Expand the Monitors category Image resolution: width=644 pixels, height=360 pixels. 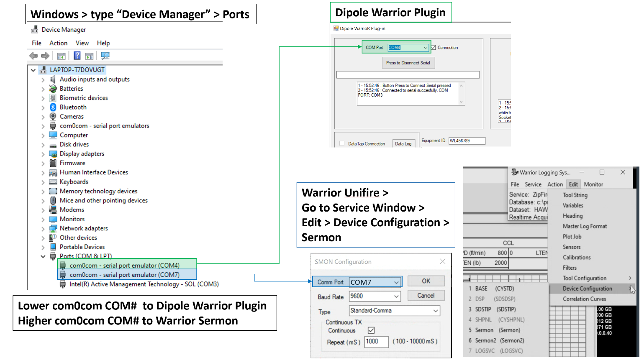click(x=43, y=219)
